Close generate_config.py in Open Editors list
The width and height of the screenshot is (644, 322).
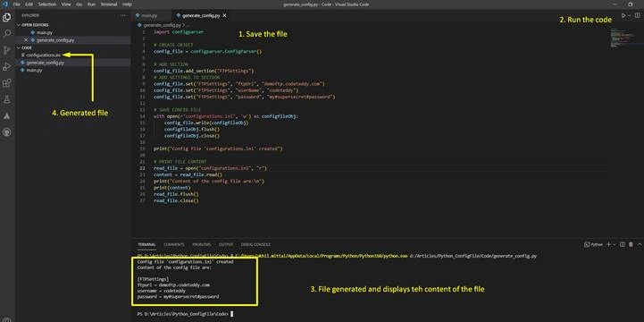[x=26, y=40]
